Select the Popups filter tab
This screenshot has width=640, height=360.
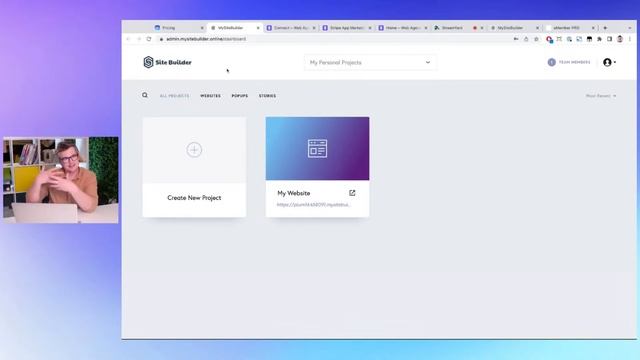(240, 96)
